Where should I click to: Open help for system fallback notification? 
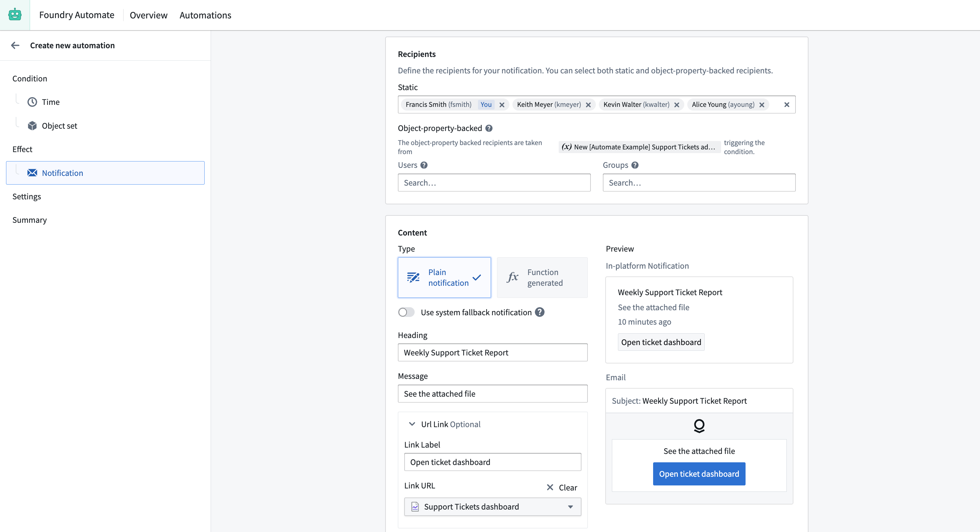coord(540,312)
